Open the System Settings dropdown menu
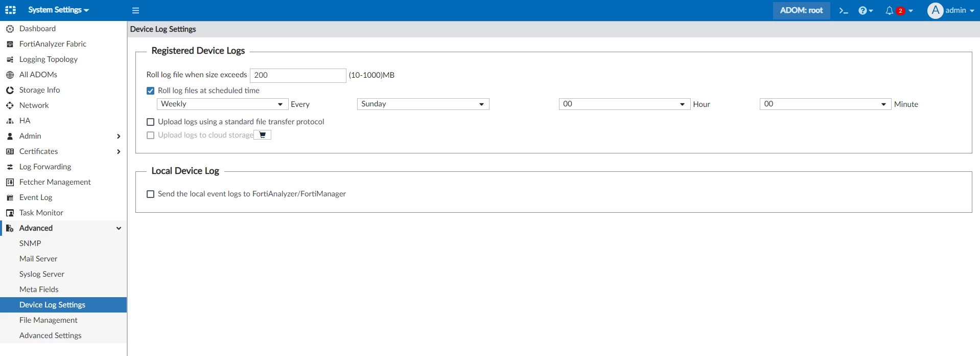This screenshot has width=980, height=356. point(58,10)
